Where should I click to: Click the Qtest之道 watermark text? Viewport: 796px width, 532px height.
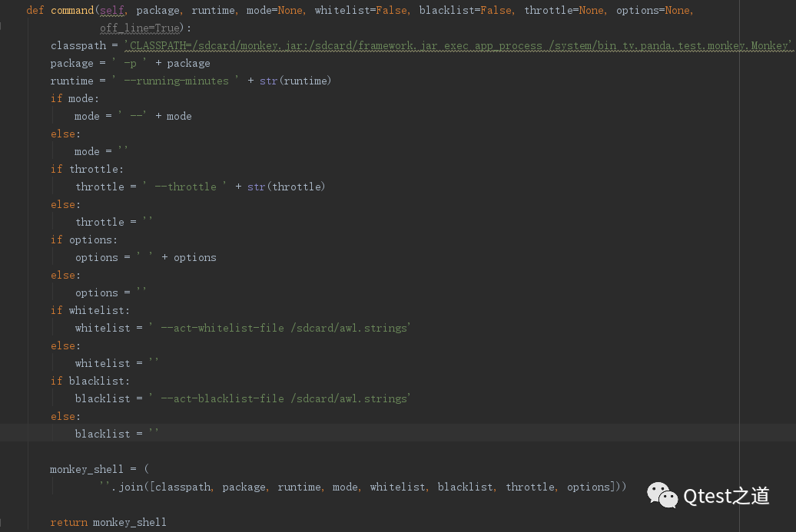click(x=726, y=496)
